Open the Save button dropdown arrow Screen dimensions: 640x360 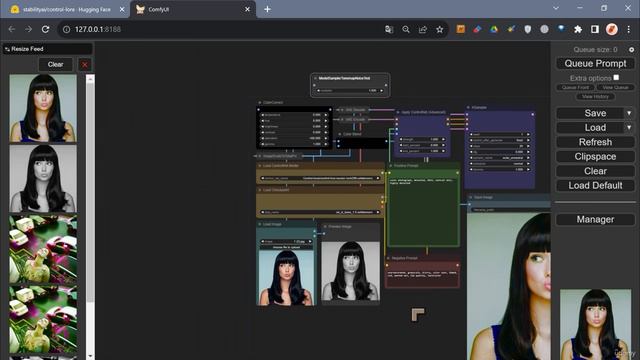[629, 113]
